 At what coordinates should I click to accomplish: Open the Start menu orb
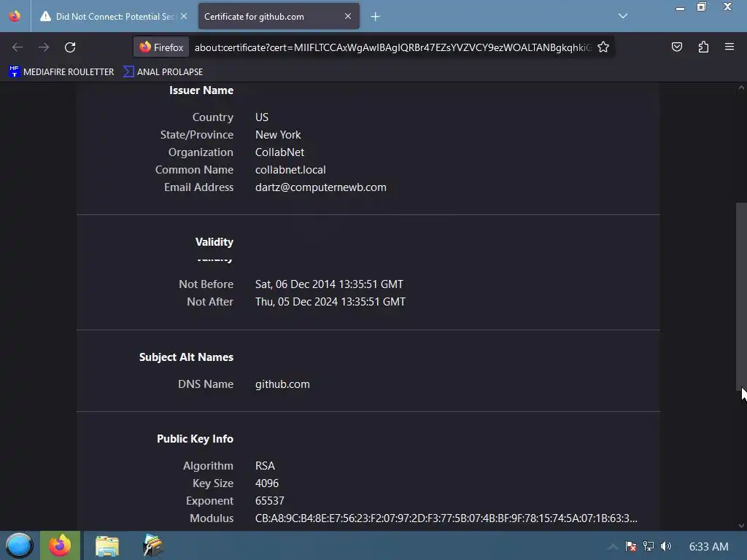[19, 545]
